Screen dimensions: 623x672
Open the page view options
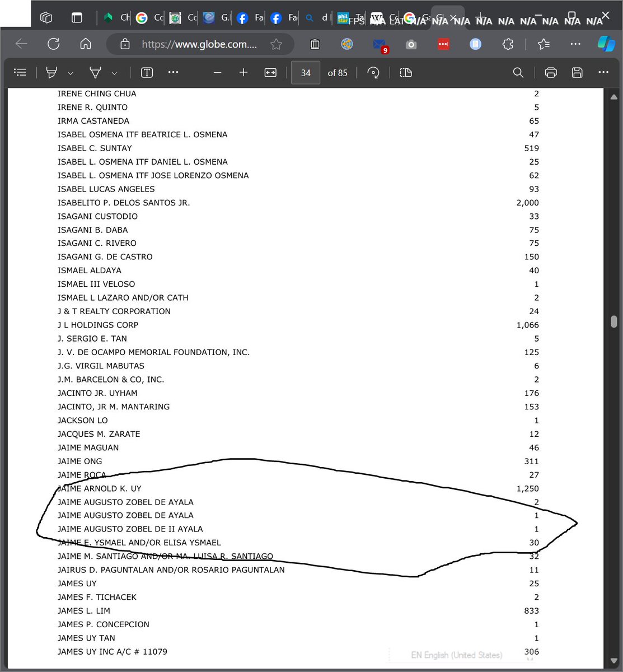(406, 72)
